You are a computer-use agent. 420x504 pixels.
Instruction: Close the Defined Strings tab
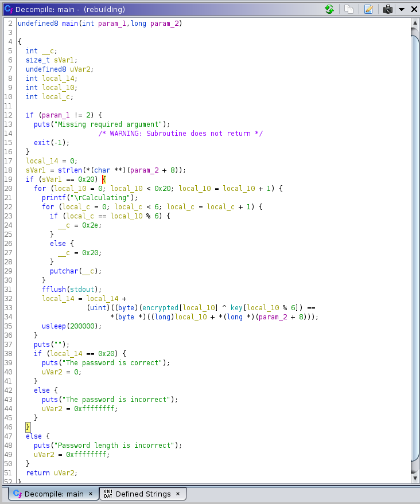(x=178, y=494)
